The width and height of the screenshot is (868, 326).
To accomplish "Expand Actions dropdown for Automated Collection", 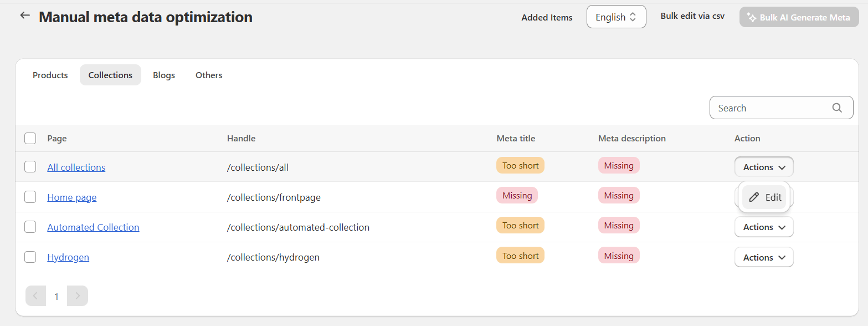I will (764, 227).
